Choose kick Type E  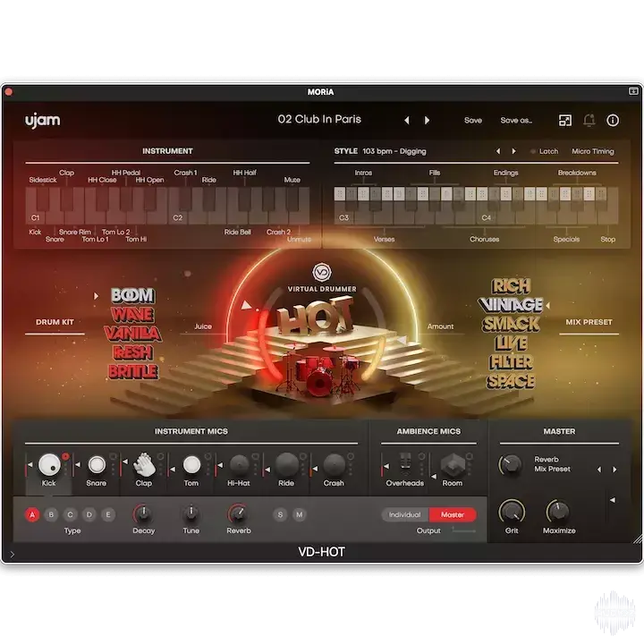point(108,514)
